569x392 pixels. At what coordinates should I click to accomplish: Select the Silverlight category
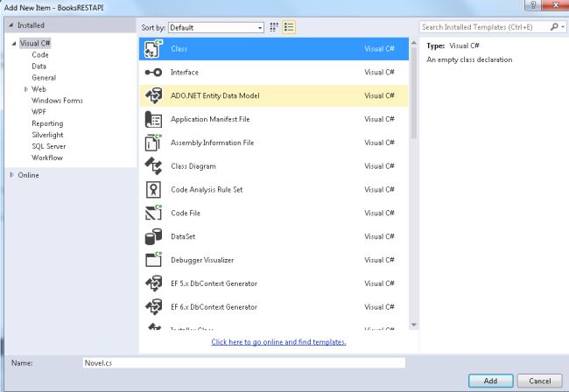(47, 135)
